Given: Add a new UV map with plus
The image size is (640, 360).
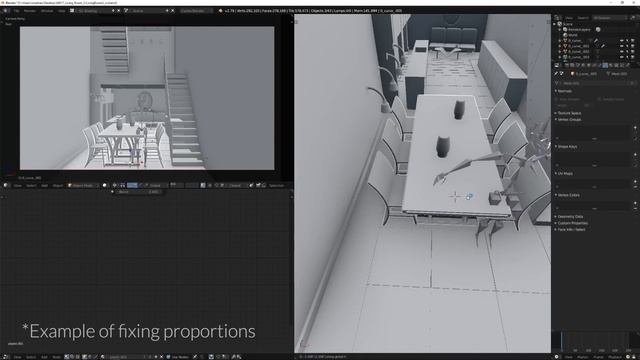Looking at the screenshot, I should 635,182.
